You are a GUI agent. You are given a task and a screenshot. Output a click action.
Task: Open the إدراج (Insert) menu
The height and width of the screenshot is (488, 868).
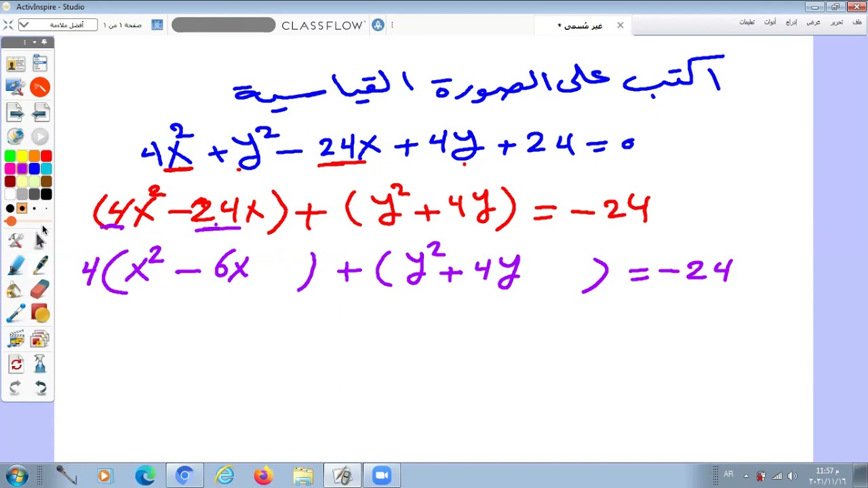tap(791, 22)
